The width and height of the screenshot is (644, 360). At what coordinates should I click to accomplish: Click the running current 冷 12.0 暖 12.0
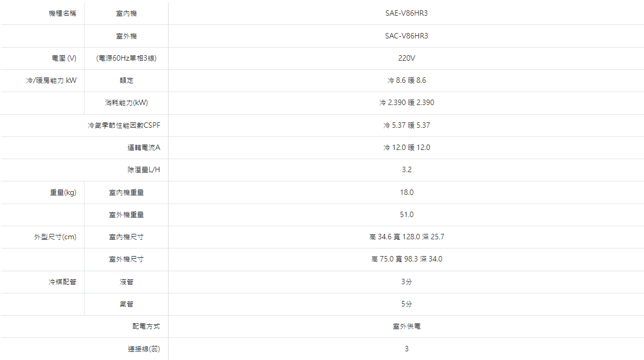coord(406,147)
